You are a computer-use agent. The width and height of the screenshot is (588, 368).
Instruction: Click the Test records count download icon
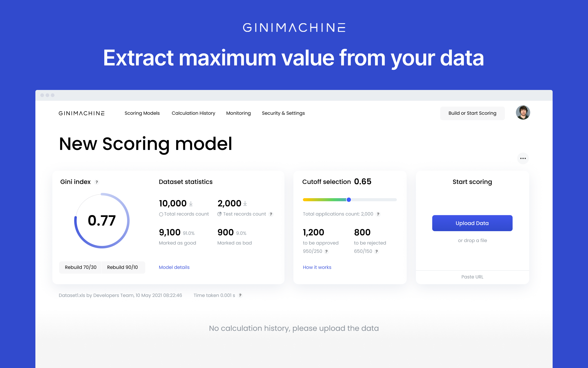tap(243, 204)
